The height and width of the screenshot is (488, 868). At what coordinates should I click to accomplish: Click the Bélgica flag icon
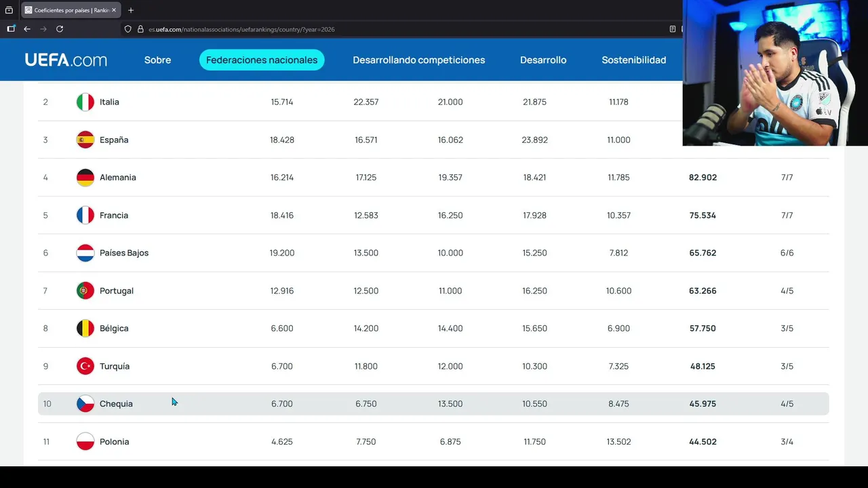coord(85,328)
